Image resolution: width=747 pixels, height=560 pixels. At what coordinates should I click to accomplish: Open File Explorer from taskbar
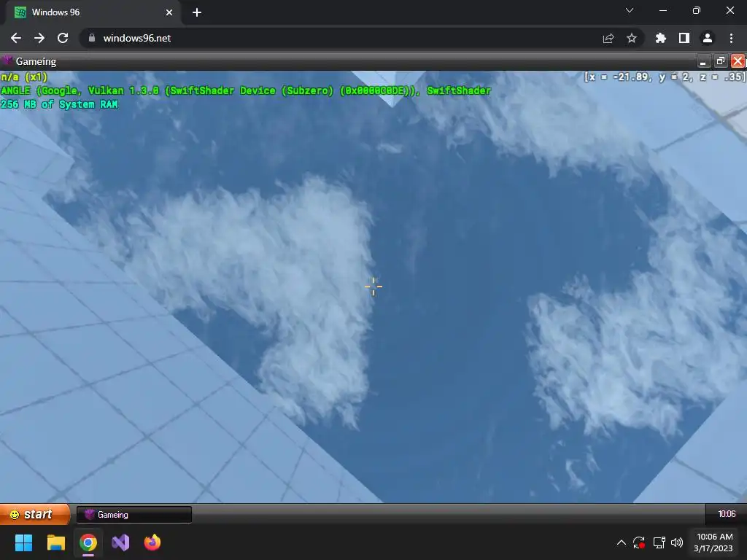[x=55, y=542]
